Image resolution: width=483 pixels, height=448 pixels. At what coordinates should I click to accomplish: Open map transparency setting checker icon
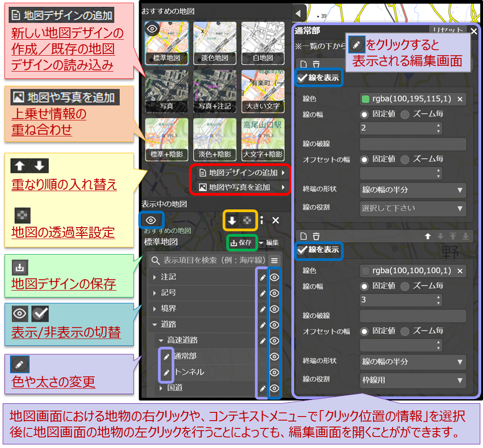click(247, 220)
